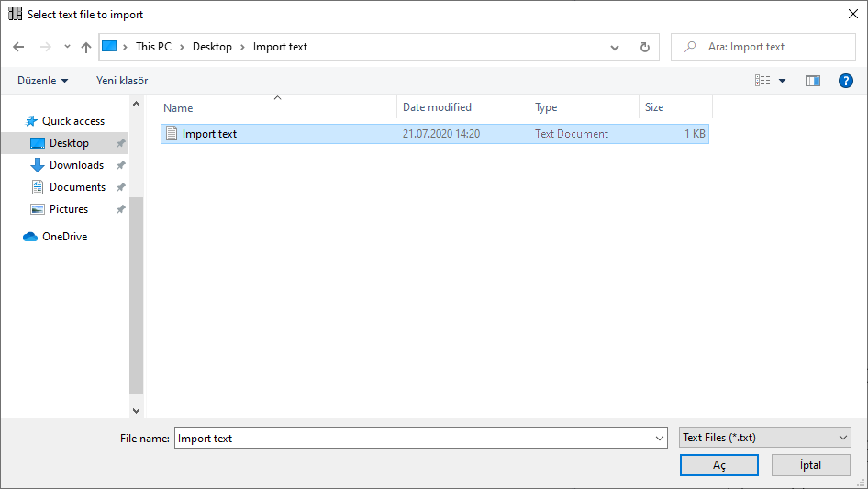This screenshot has height=489, width=868.
Task: Click the Up one level arrow
Action: 86,47
